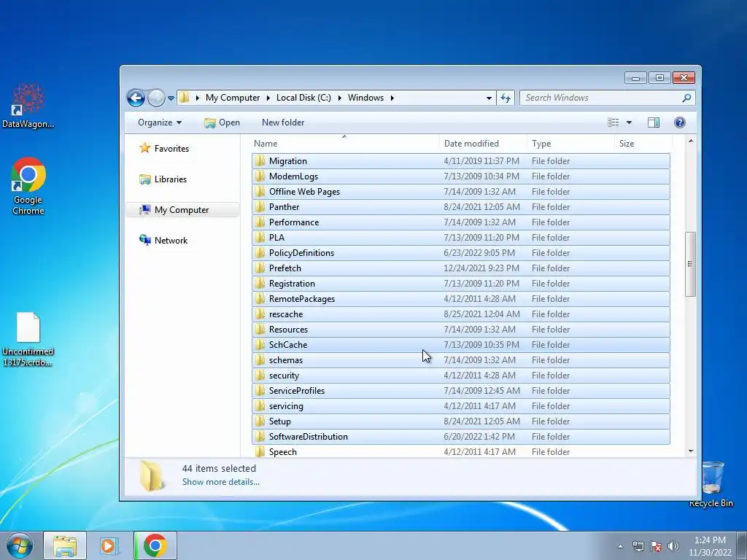Go back using the Back arrow button
747x560 pixels.
[x=136, y=98]
